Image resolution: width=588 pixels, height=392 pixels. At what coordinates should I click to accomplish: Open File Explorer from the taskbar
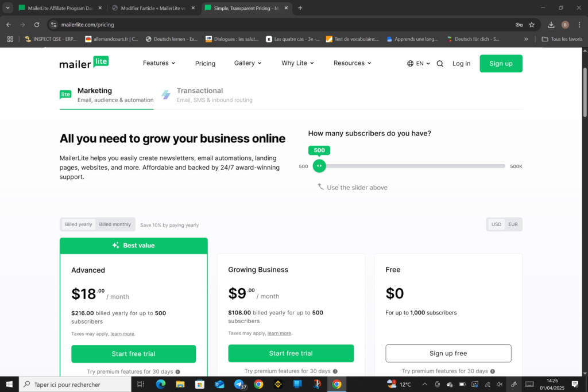coord(180,384)
